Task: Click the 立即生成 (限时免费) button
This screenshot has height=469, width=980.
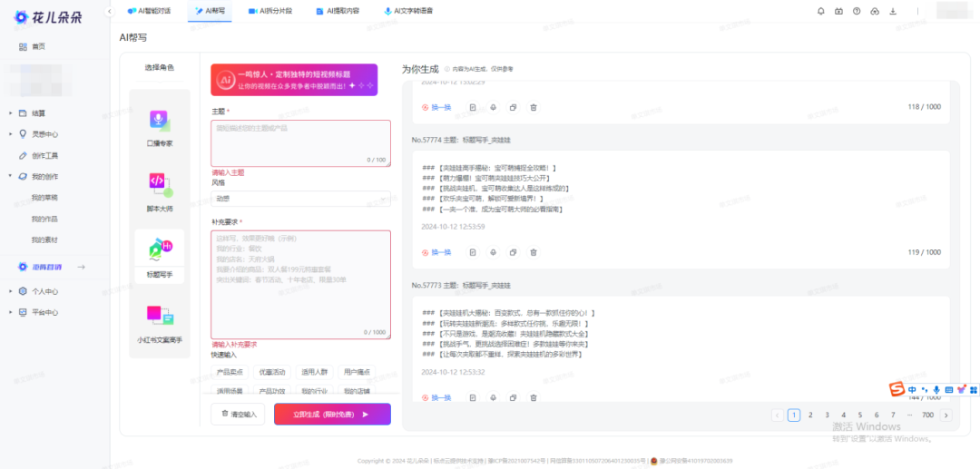Action: 332,414
